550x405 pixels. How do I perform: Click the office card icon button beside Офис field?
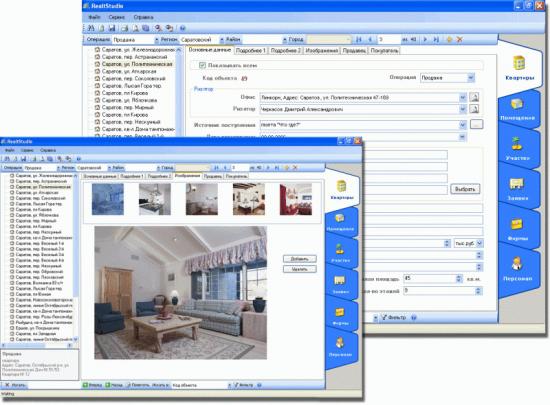[x=474, y=97]
